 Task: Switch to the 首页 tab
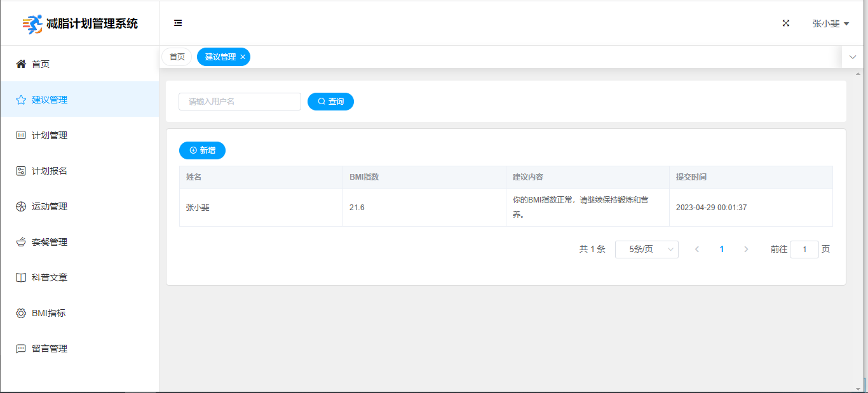coord(177,57)
